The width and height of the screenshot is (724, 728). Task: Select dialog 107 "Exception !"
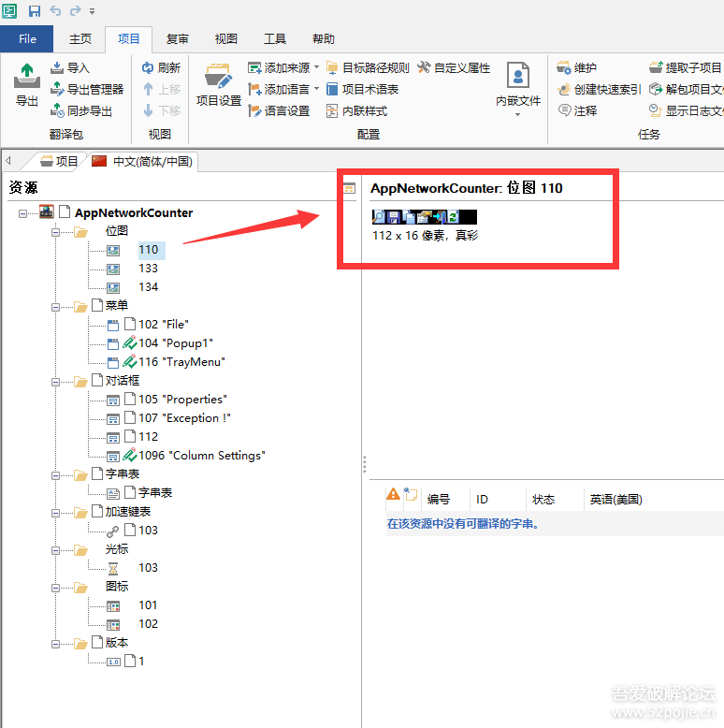coord(184,418)
